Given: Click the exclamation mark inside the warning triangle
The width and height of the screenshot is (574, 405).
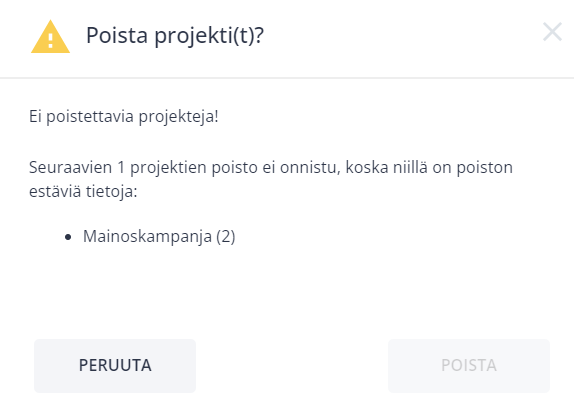Looking at the screenshot, I should pos(51,41).
